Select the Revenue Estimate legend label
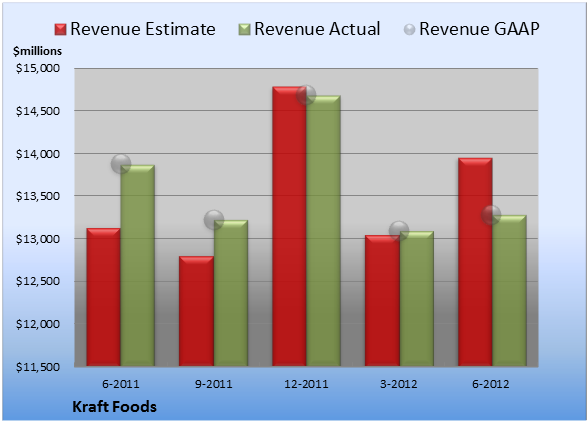 143,29
